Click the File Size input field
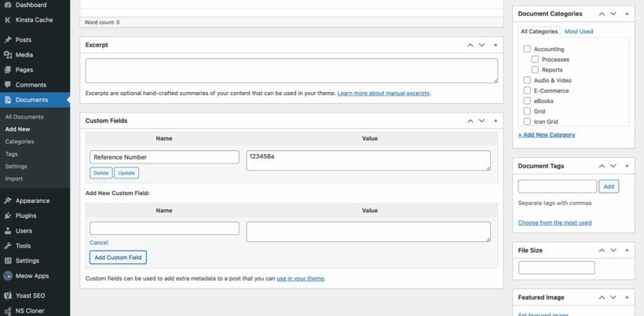The width and height of the screenshot is (644, 316). (x=557, y=267)
